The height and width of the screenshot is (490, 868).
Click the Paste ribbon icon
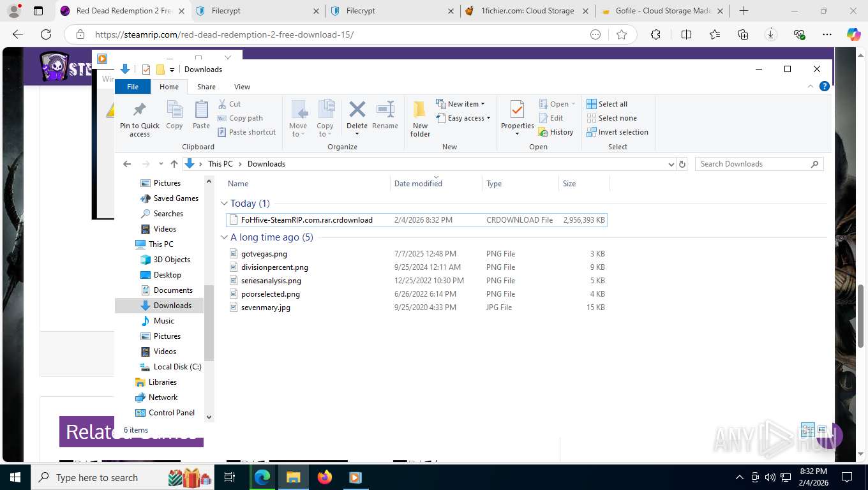(x=201, y=110)
